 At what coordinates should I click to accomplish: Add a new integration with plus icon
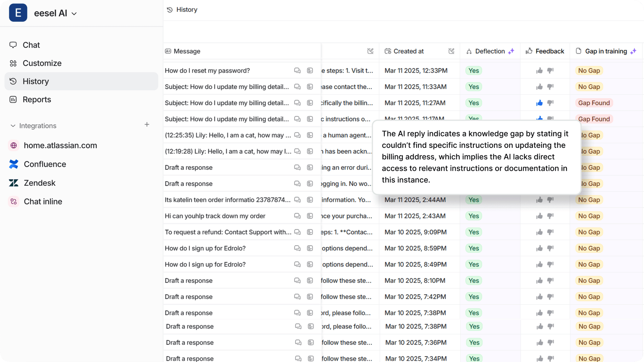(x=147, y=124)
